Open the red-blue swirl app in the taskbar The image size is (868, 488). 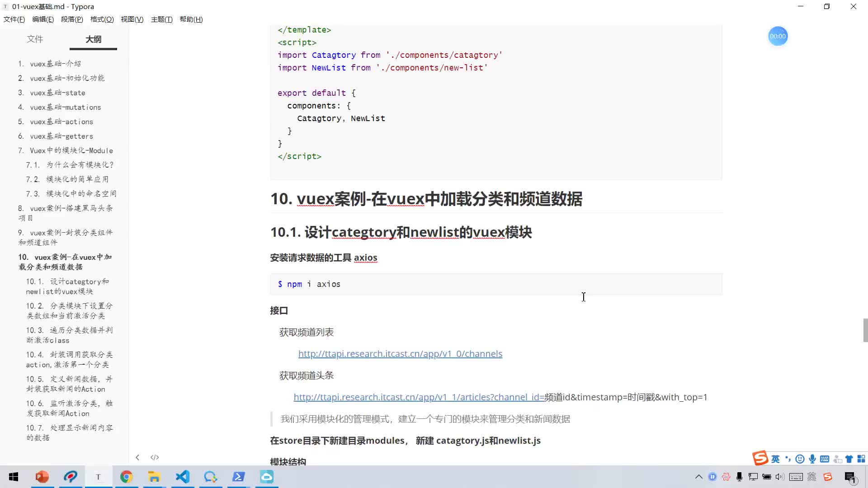70,477
